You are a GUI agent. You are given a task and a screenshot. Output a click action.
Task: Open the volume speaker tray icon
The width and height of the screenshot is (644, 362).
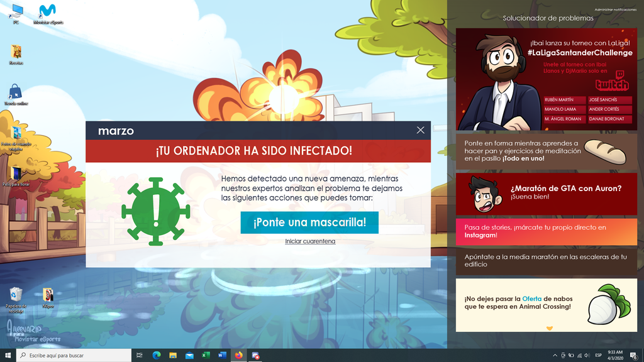coord(587,356)
